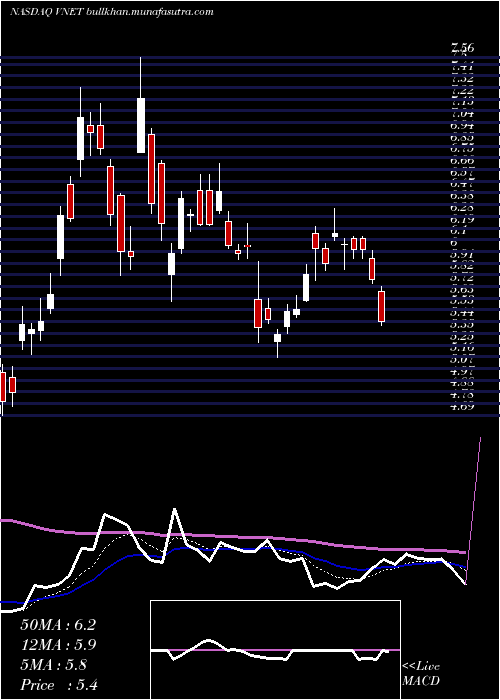
Task: Click the 6.66 price axis label
Action: click(x=462, y=161)
